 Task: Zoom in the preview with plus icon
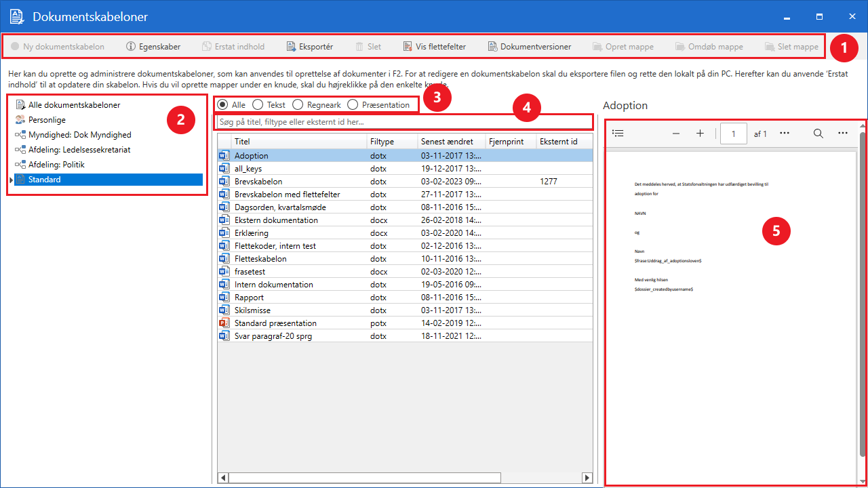(700, 134)
